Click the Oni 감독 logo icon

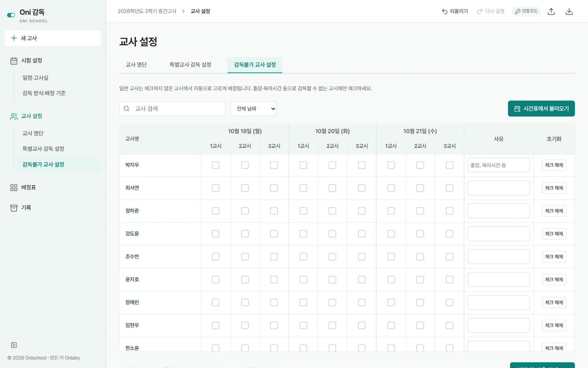coord(11,15)
